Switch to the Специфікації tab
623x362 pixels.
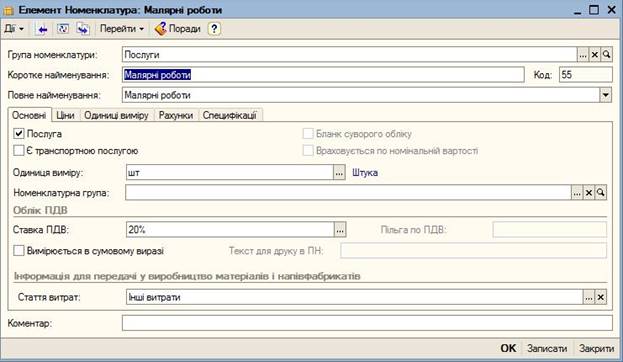pos(230,115)
